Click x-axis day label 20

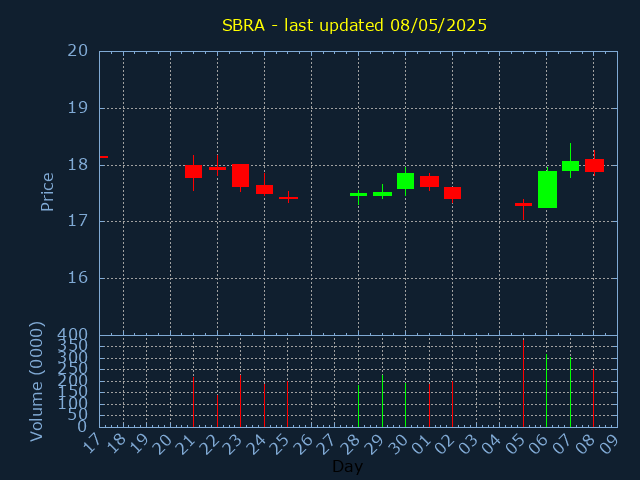(162, 444)
